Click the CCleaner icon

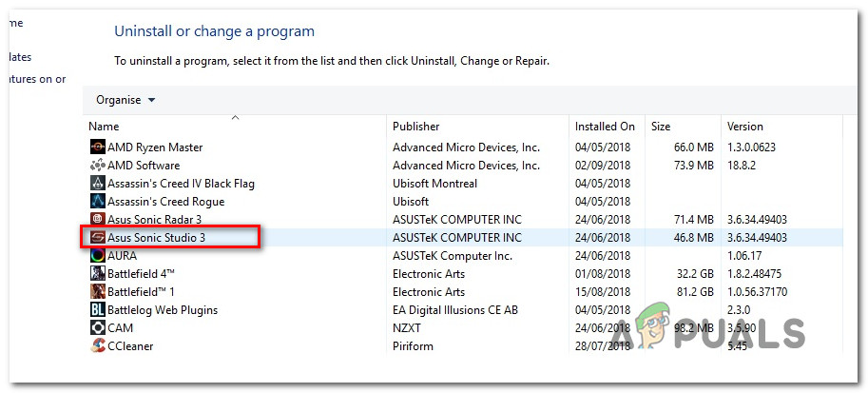(97, 346)
